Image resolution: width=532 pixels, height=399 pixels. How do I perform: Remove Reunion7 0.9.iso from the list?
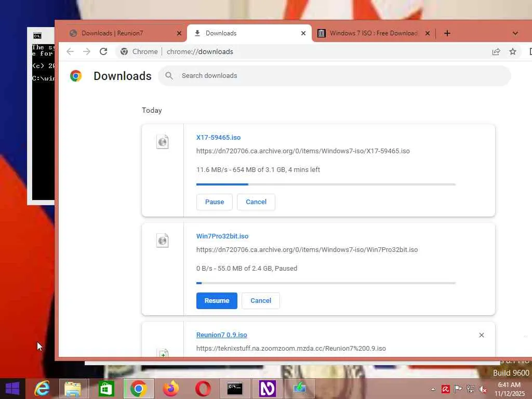tap(482, 335)
